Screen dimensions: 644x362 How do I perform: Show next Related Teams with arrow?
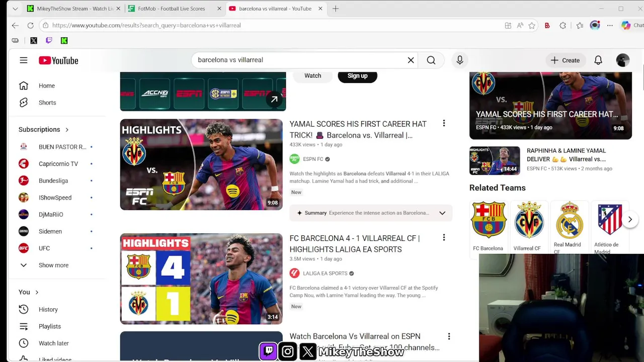[630, 219]
